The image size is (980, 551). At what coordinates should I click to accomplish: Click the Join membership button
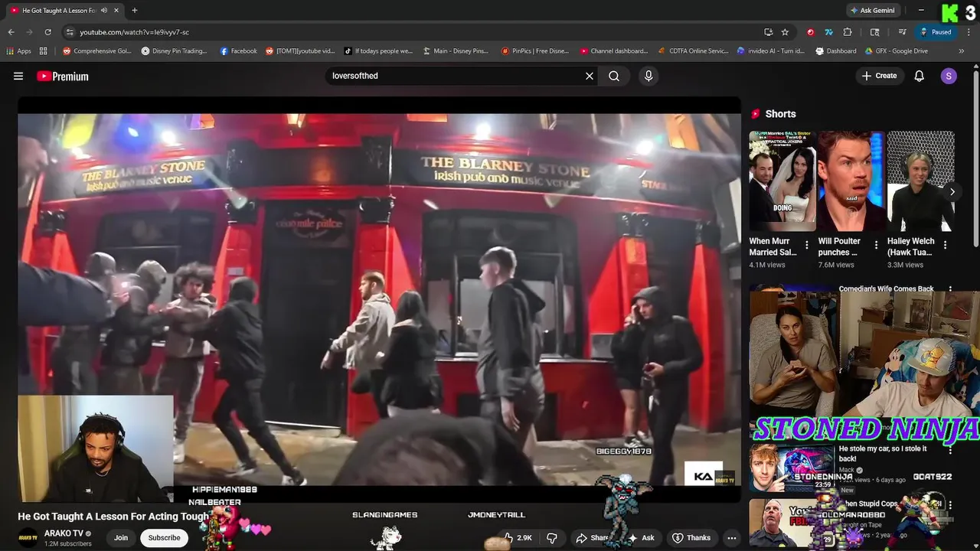point(121,538)
